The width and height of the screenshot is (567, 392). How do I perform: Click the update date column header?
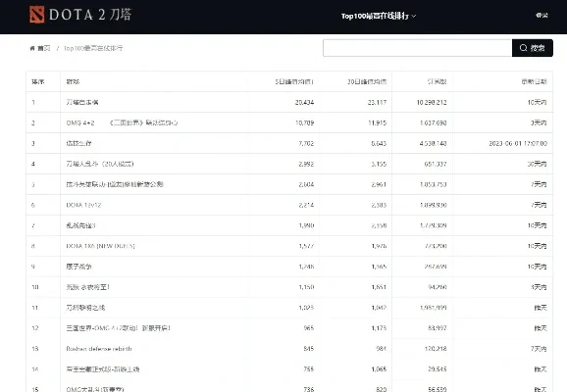534,81
